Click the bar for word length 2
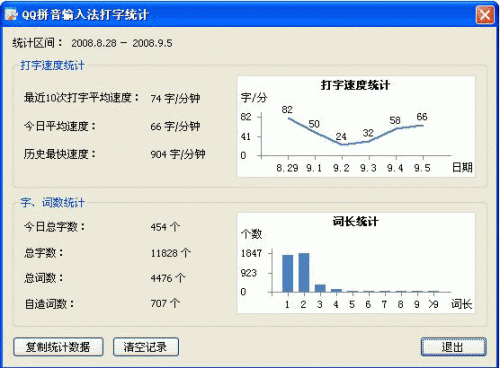 [304, 273]
